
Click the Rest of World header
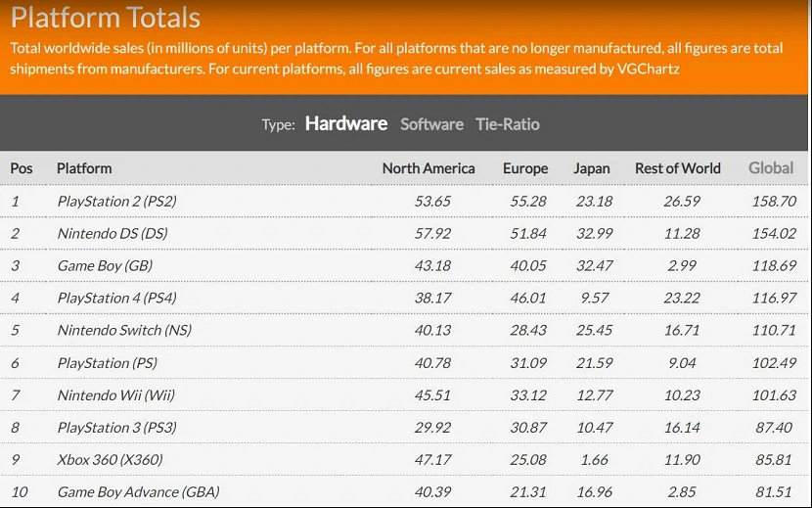677,168
